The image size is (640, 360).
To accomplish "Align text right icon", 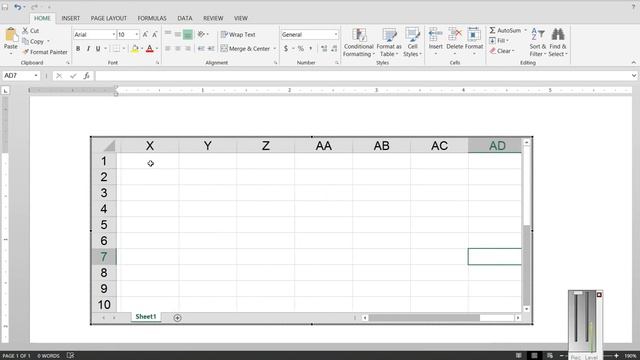I will pyautogui.click(x=187, y=49).
